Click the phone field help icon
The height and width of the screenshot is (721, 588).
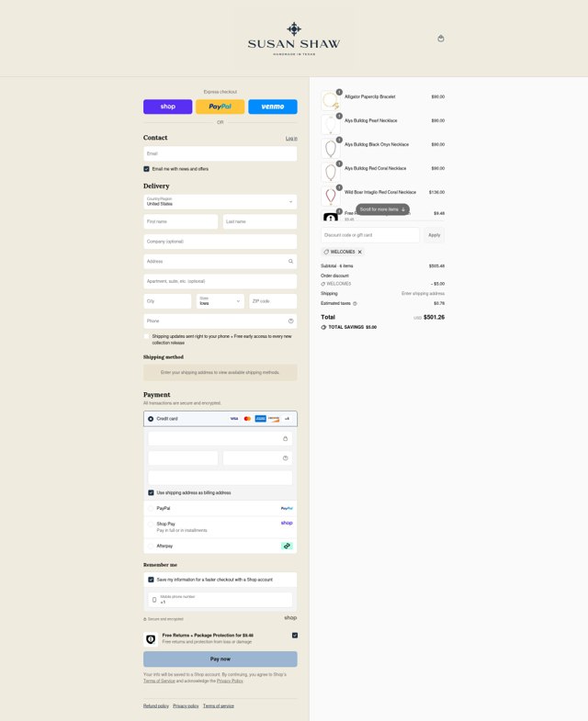point(290,321)
